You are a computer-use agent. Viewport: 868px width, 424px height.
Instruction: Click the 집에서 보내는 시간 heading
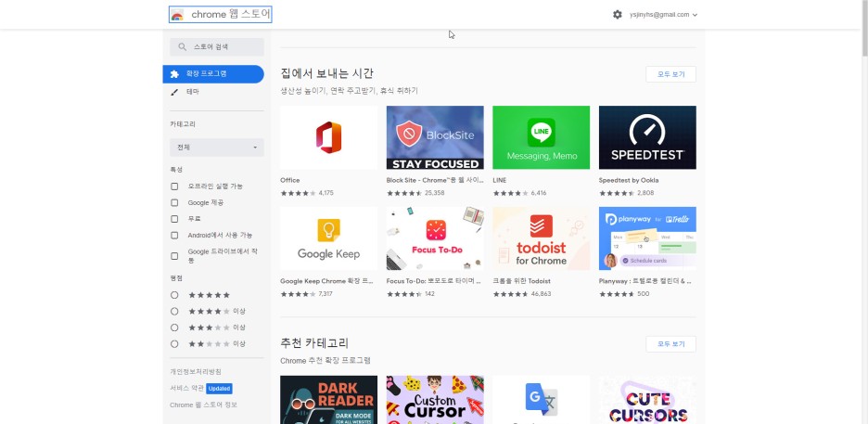(327, 73)
